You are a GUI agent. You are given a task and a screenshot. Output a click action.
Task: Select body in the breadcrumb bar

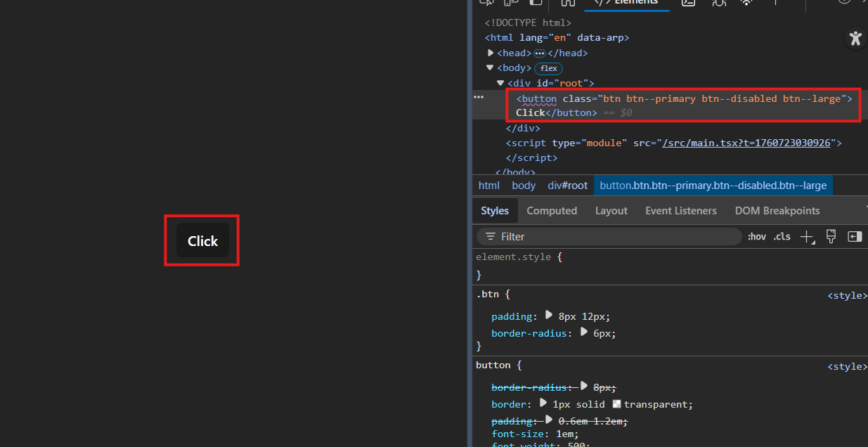524,186
